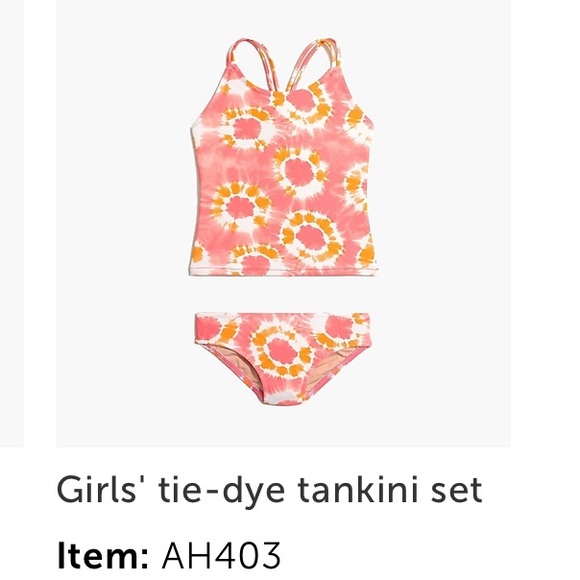Image resolution: width=580 pixels, height=580 pixels.
Task: Click the white strip right of the product photo
Action: [545, 223]
